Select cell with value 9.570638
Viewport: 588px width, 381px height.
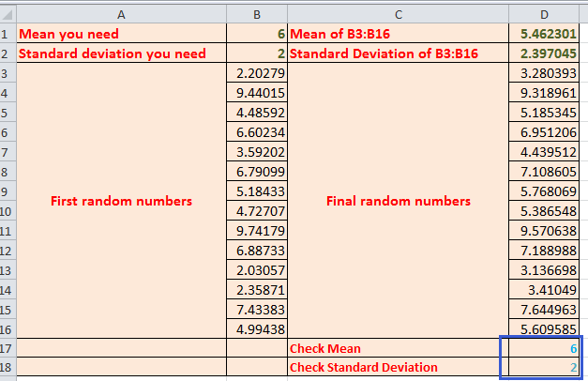click(544, 231)
